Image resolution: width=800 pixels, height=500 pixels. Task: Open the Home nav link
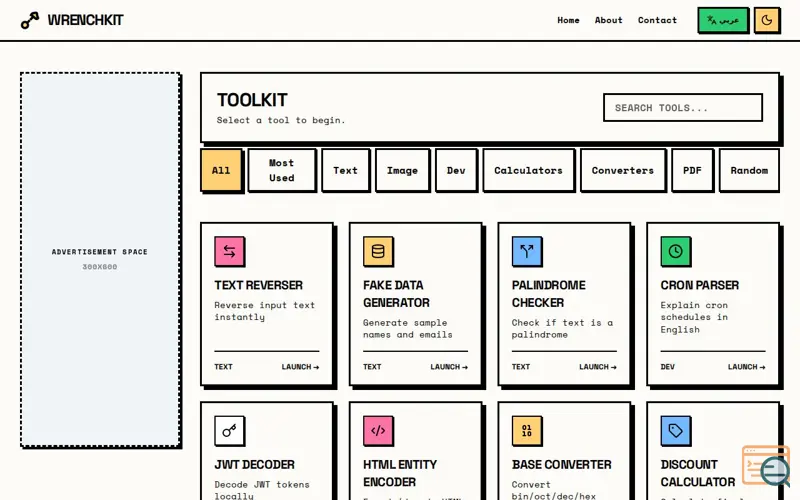click(568, 20)
